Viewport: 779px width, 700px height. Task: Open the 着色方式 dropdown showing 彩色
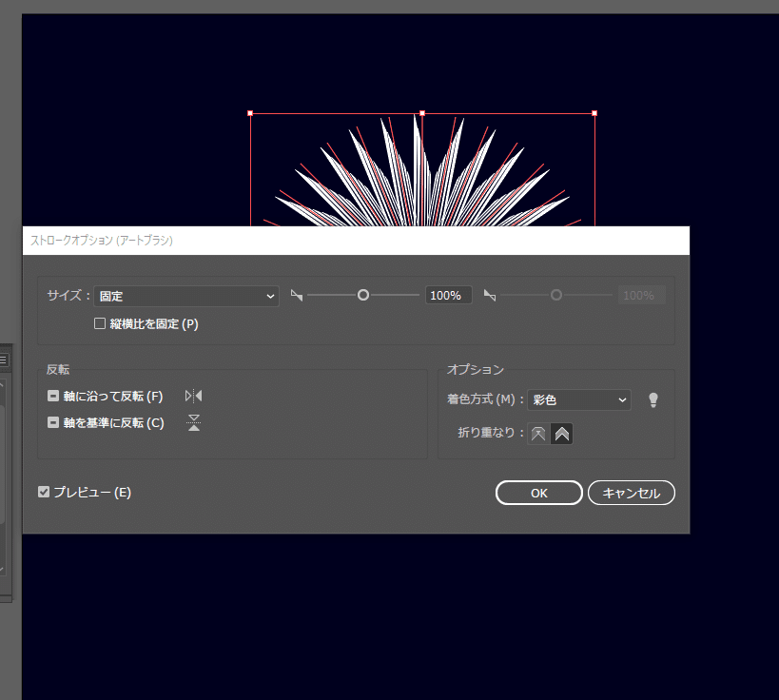click(579, 399)
